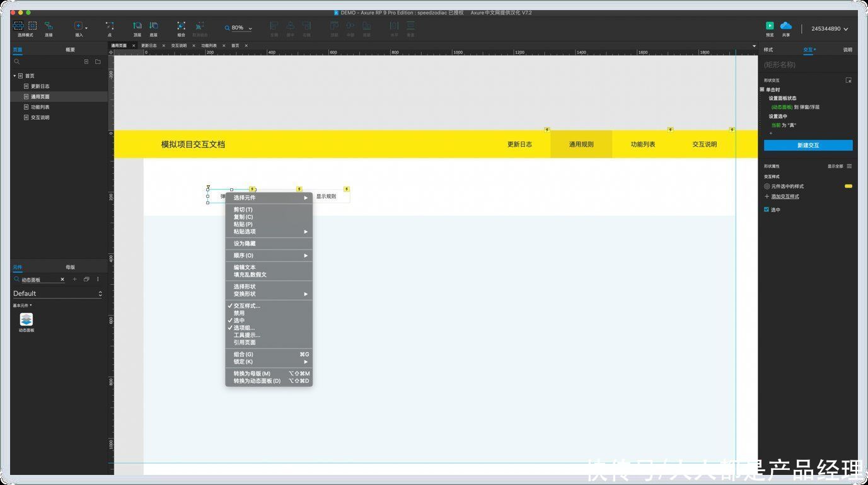Click the align middle toolbar icon

[350, 26]
